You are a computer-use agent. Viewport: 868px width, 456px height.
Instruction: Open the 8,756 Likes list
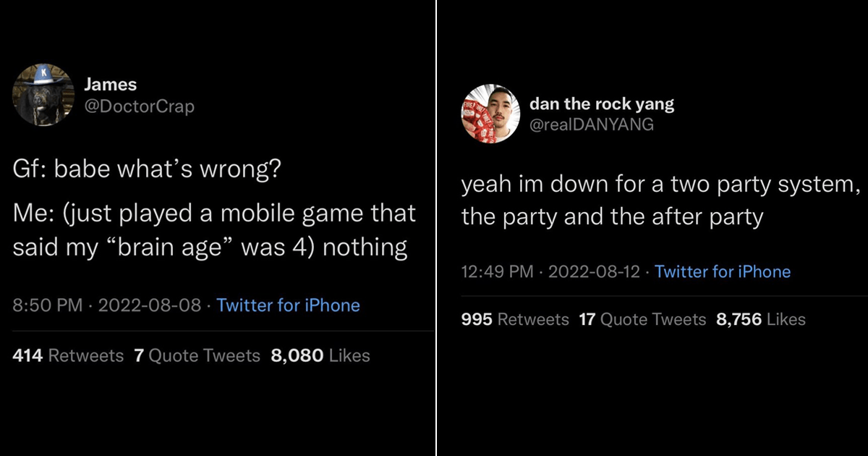[760, 319]
